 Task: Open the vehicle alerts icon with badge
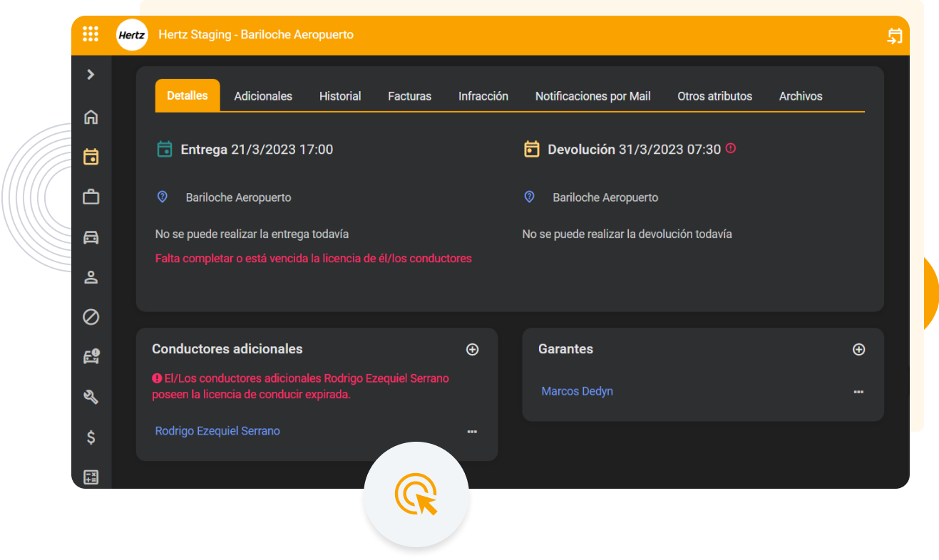(x=91, y=357)
